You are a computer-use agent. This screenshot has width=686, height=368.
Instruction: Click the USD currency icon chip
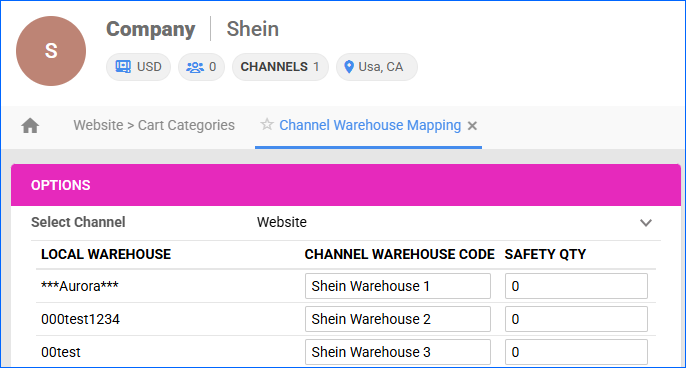[x=138, y=67]
